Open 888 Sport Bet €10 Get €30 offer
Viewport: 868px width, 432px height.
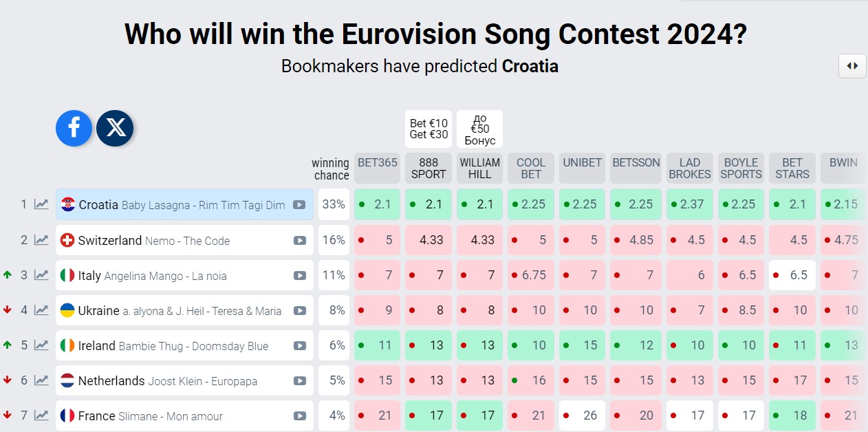coord(428,129)
